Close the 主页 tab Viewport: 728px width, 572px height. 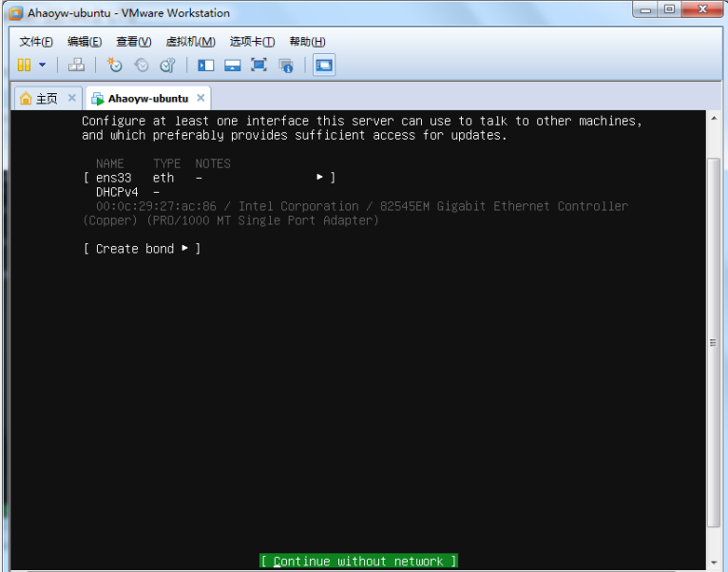coord(71,98)
